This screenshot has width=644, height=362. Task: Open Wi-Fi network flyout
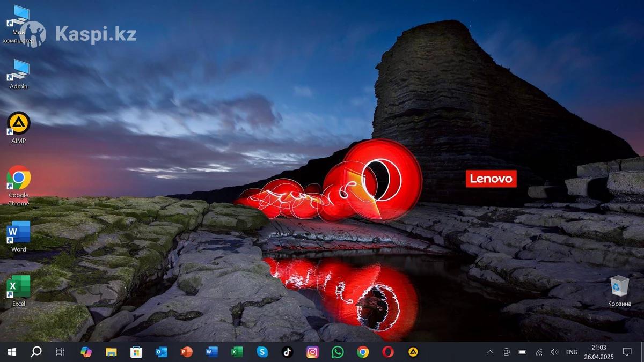coord(539,352)
